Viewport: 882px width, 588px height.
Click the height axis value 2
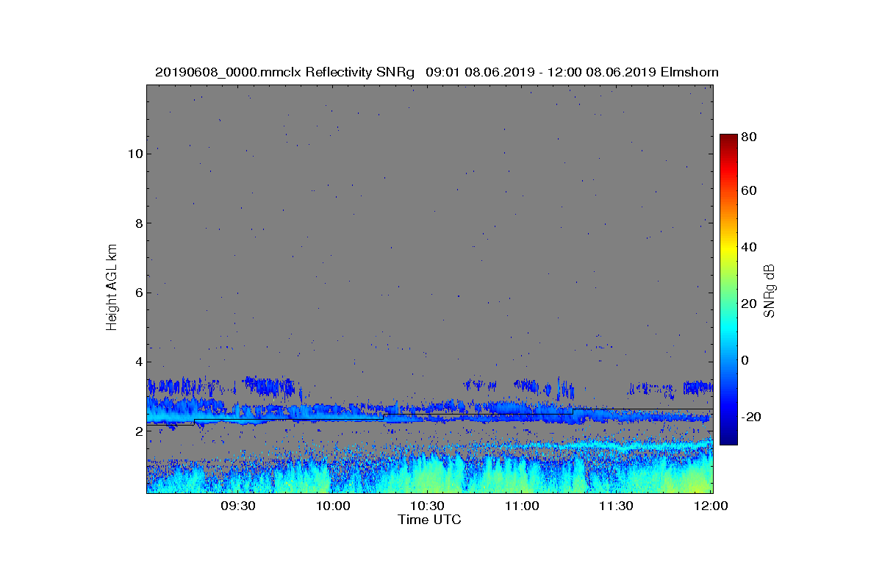pos(137,431)
